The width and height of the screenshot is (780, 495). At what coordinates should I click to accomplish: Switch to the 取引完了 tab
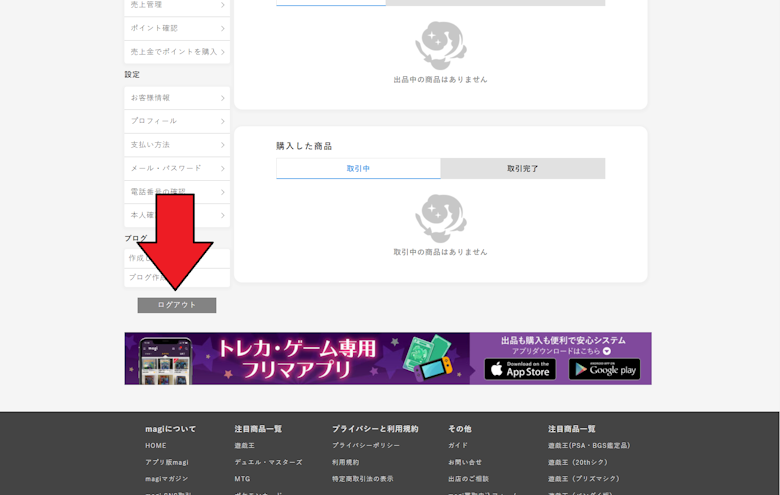(x=522, y=169)
